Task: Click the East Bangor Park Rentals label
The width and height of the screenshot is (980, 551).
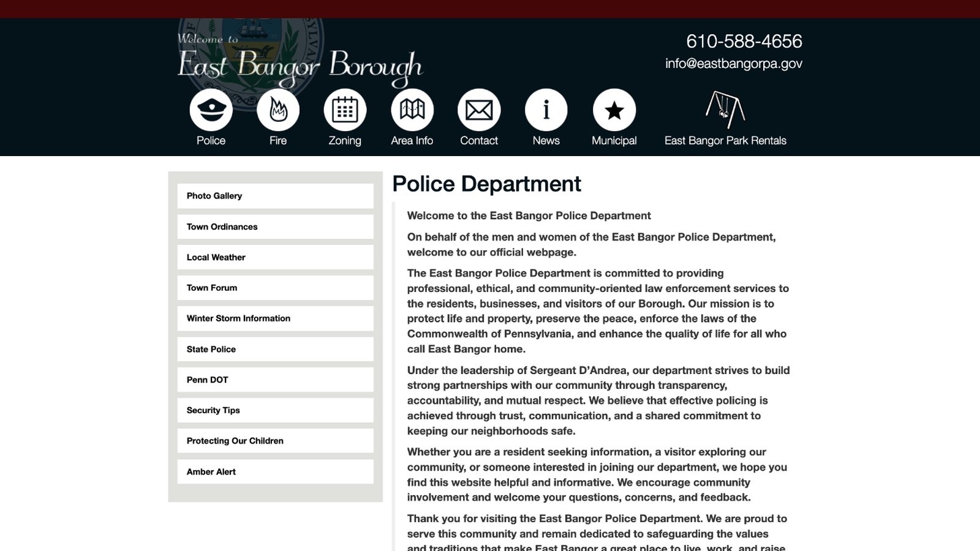Action: point(725,140)
